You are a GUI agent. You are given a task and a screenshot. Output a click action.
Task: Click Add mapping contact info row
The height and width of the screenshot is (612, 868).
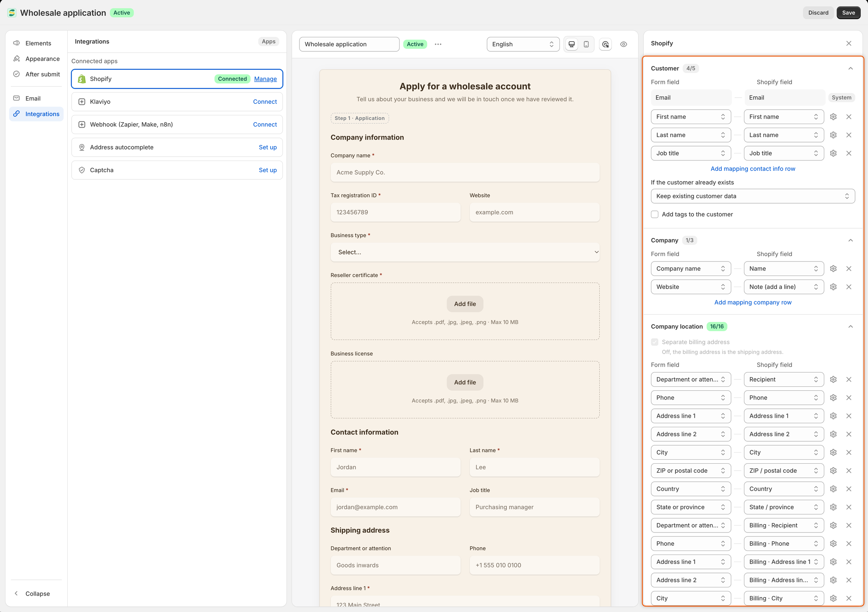[x=753, y=169]
